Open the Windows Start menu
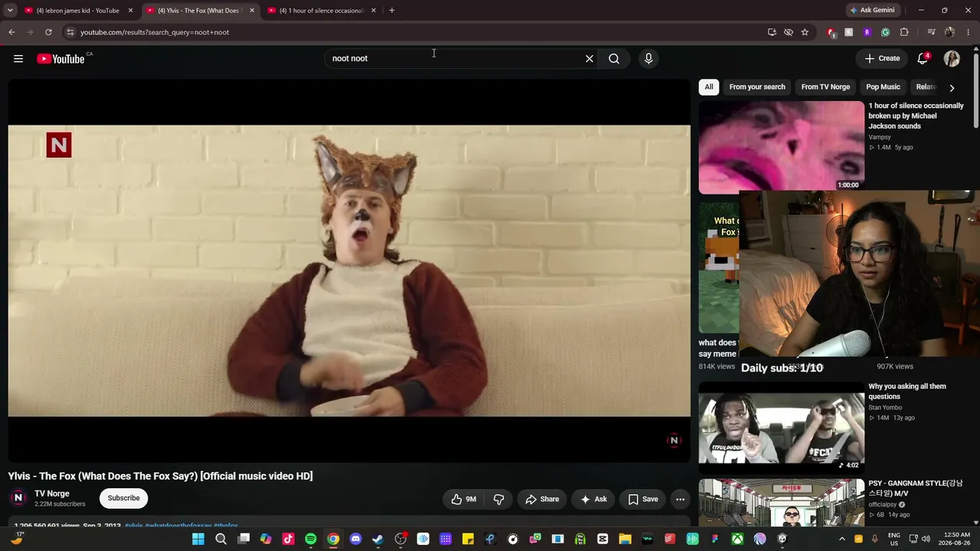 coord(198,540)
